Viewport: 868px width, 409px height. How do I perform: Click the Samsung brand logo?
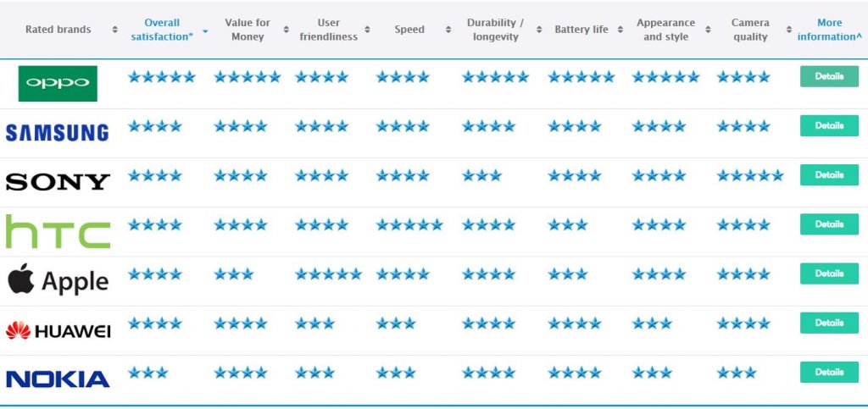57,132
